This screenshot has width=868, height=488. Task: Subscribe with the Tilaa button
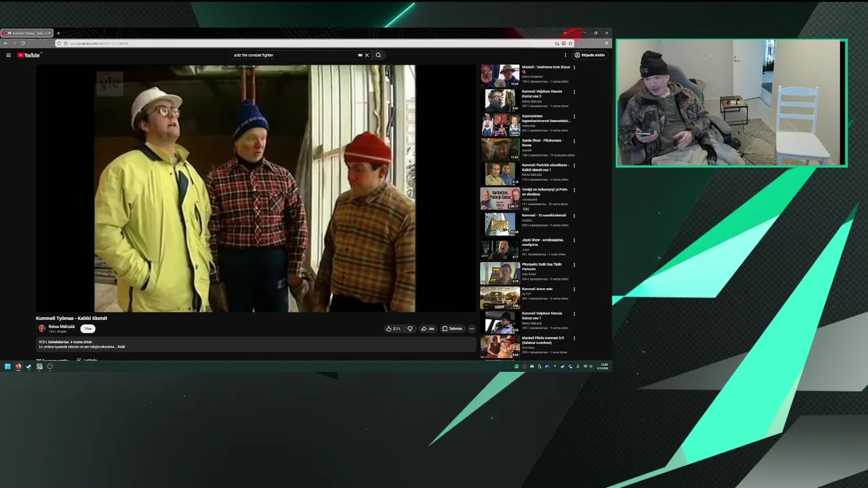(x=87, y=329)
